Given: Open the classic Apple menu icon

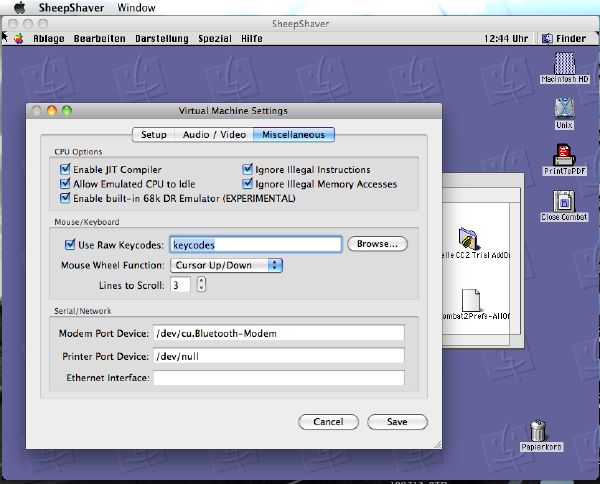Looking at the screenshot, I should (x=19, y=39).
